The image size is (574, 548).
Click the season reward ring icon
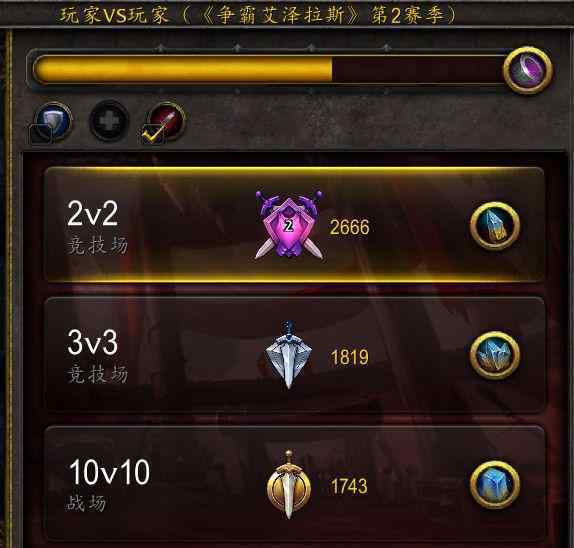point(528,70)
